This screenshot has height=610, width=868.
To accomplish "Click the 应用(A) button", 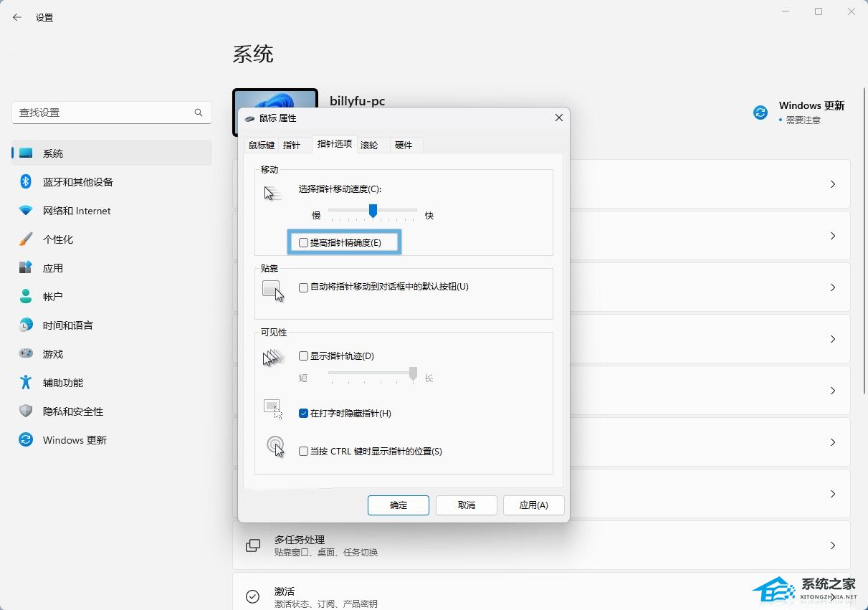I will (533, 505).
